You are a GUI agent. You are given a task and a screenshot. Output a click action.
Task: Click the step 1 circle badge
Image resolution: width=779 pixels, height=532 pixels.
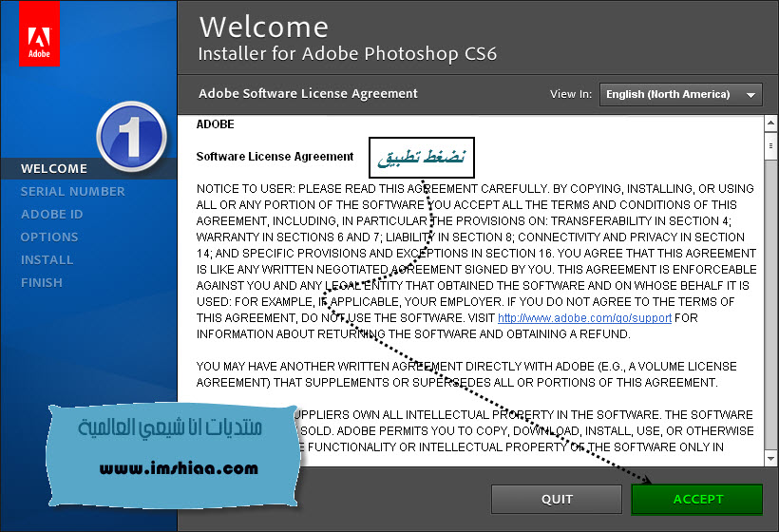pos(132,137)
